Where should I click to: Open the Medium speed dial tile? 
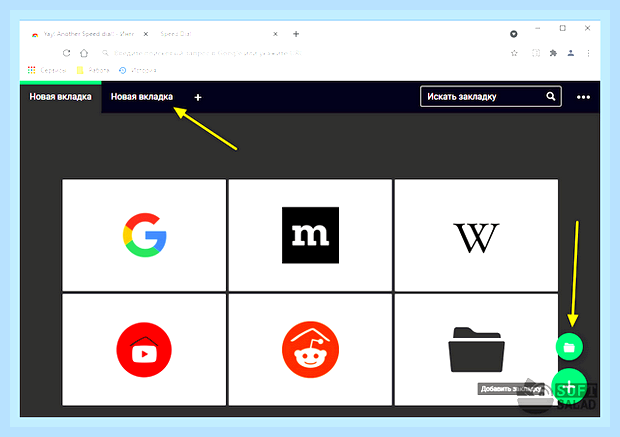310,235
